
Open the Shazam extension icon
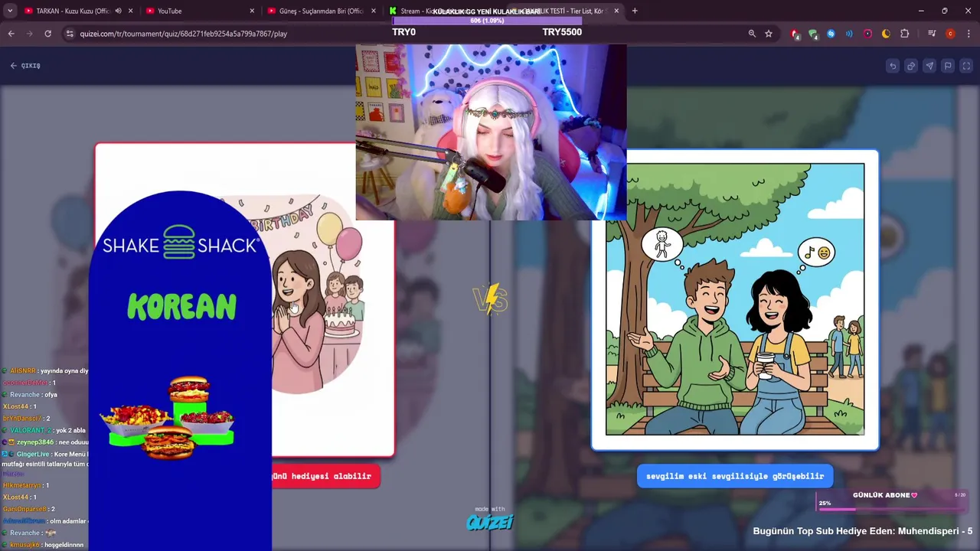[831, 34]
